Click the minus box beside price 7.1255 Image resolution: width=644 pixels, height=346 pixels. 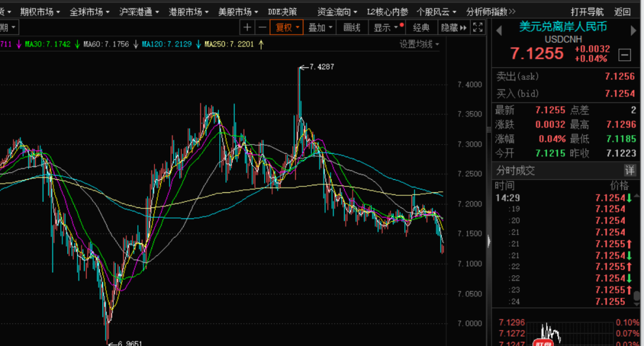point(624,55)
